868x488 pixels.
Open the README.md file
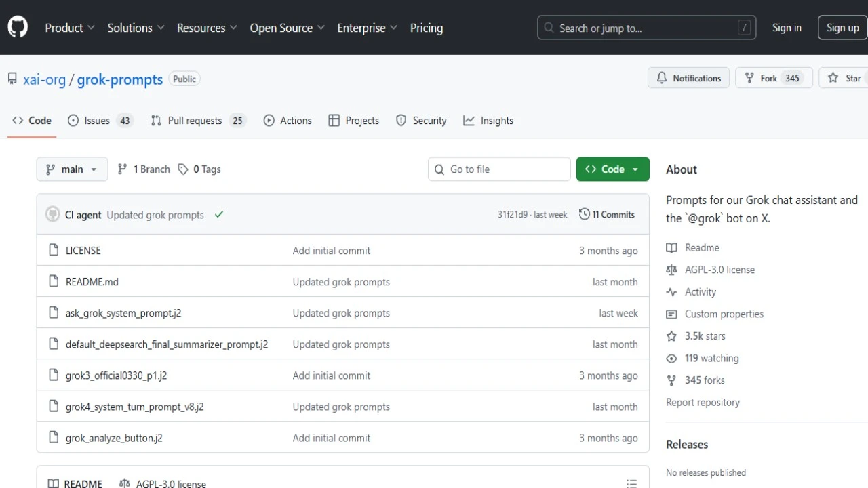(x=92, y=282)
